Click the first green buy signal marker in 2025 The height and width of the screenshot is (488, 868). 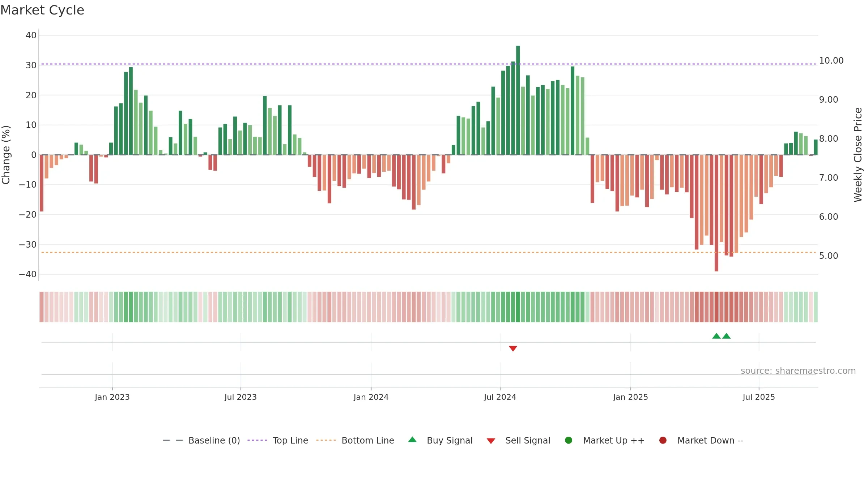pyautogui.click(x=716, y=336)
